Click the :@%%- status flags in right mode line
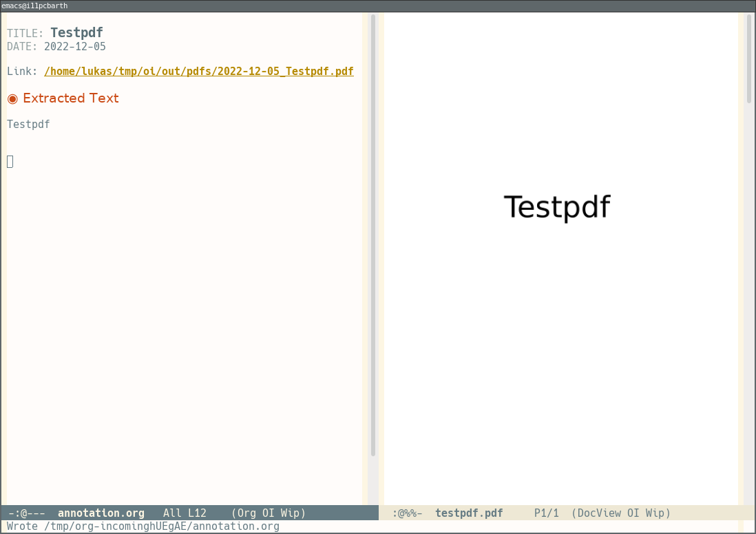Image resolution: width=756 pixels, height=534 pixels. pos(408,513)
